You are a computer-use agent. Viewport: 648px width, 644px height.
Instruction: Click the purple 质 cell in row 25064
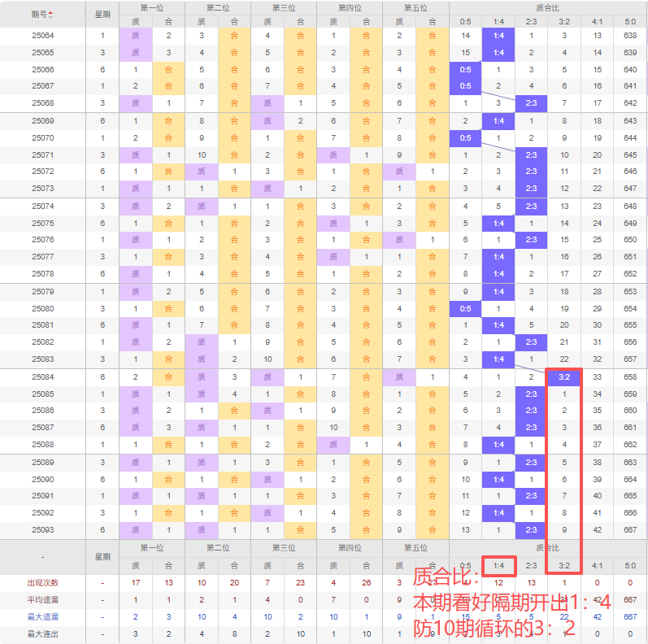(136, 36)
